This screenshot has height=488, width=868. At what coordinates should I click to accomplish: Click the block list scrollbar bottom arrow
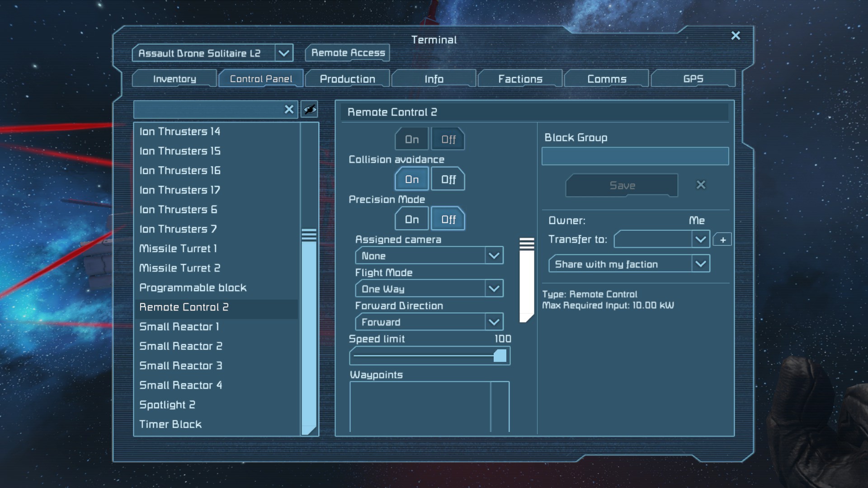click(x=309, y=430)
